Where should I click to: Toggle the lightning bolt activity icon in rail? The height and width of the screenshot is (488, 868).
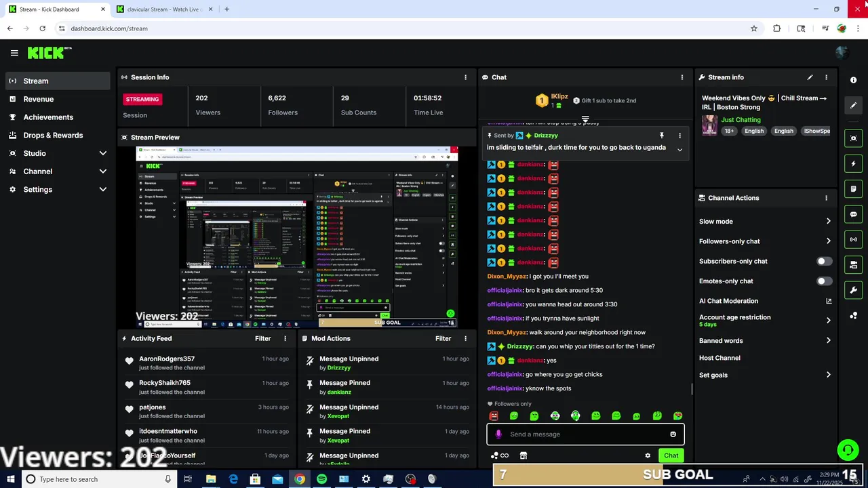pyautogui.click(x=853, y=163)
